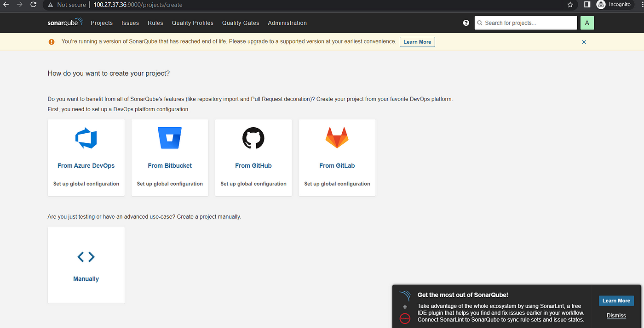Click the SonarLint logo in popup
Viewport: 644px width, 328px height.
point(405,295)
